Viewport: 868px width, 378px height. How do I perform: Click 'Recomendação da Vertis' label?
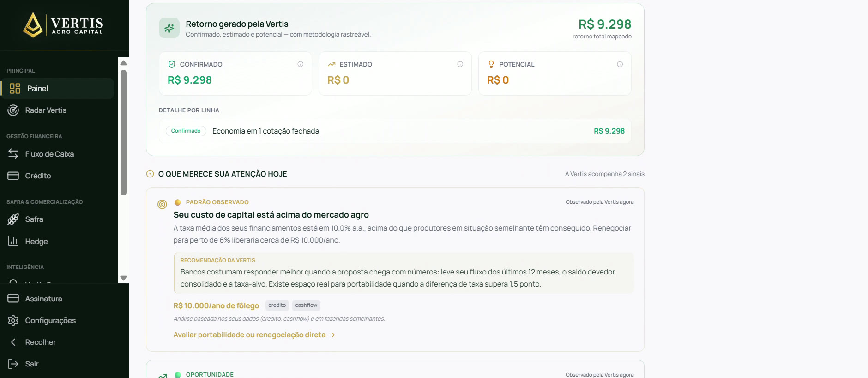(x=218, y=260)
